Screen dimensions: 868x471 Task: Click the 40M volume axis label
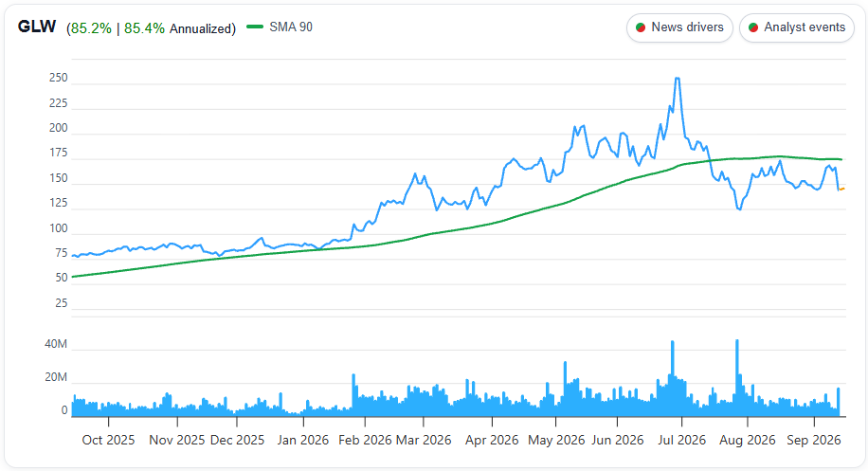pyautogui.click(x=56, y=344)
